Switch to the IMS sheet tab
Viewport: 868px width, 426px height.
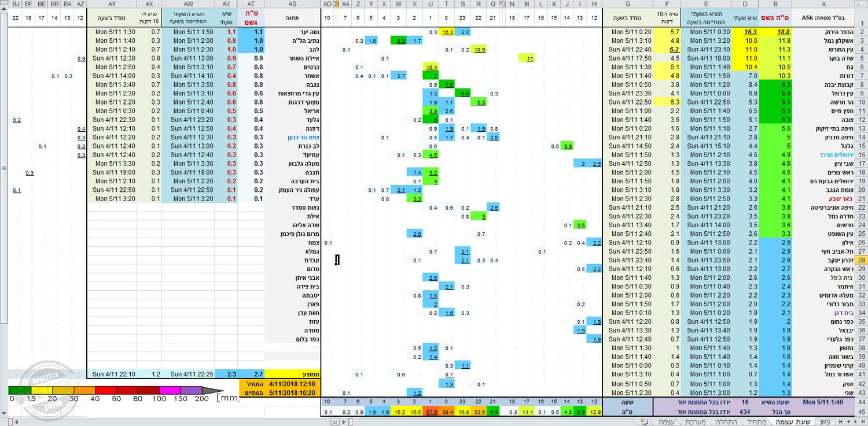click(x=824, y=422)
